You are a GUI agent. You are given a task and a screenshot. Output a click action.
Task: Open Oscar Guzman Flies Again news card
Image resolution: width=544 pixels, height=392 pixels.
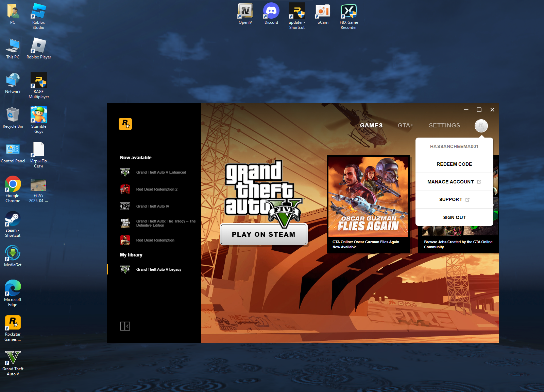click(x=368, y=204)
